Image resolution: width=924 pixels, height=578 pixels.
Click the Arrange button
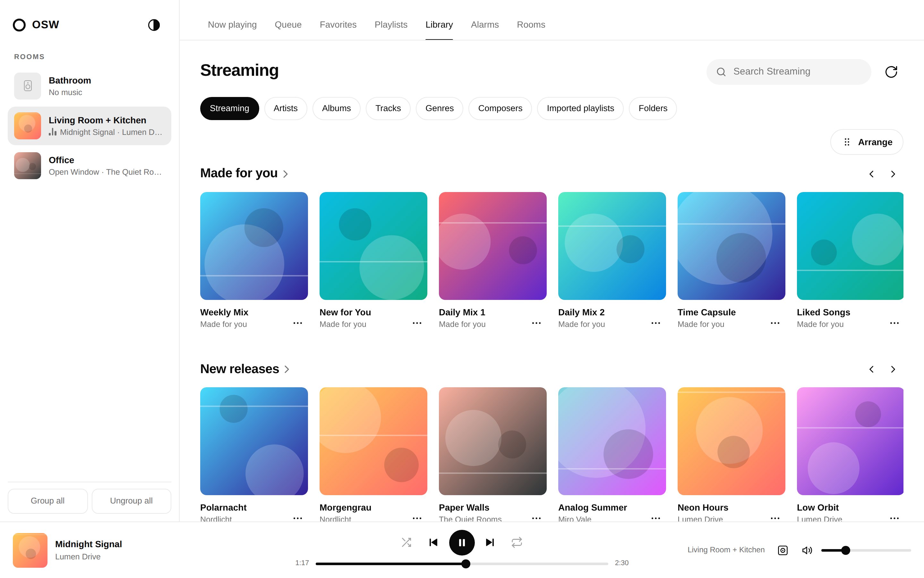(x=866, y=142)
